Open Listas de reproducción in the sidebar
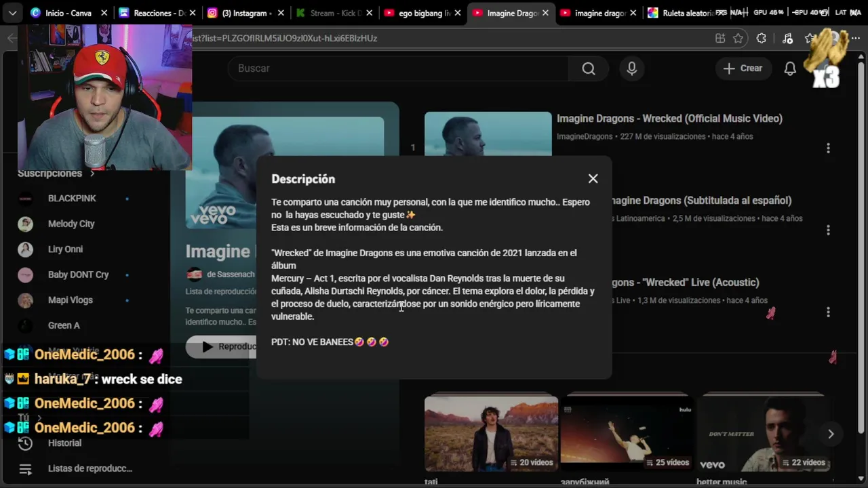868x488 pixels. [90, 468]
